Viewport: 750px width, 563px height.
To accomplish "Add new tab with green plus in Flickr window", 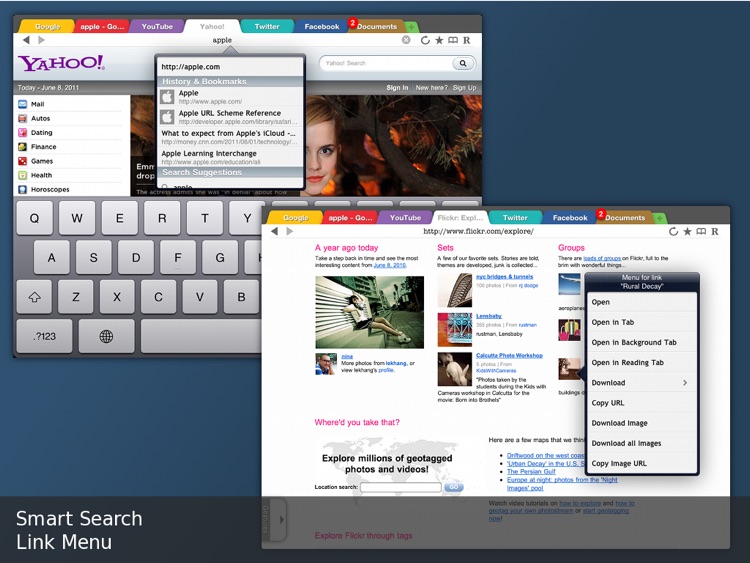I will click(x=660, y=218).
